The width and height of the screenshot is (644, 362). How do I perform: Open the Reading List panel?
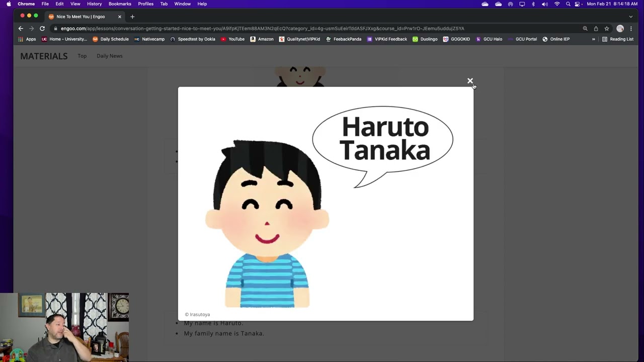pos(618,39)
